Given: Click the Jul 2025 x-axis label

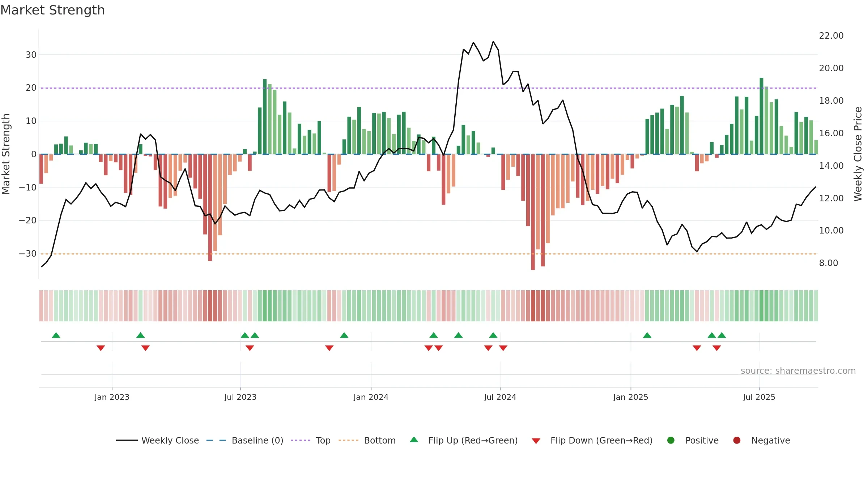Looking at the screenshot, I should click(x=759, y=397).
